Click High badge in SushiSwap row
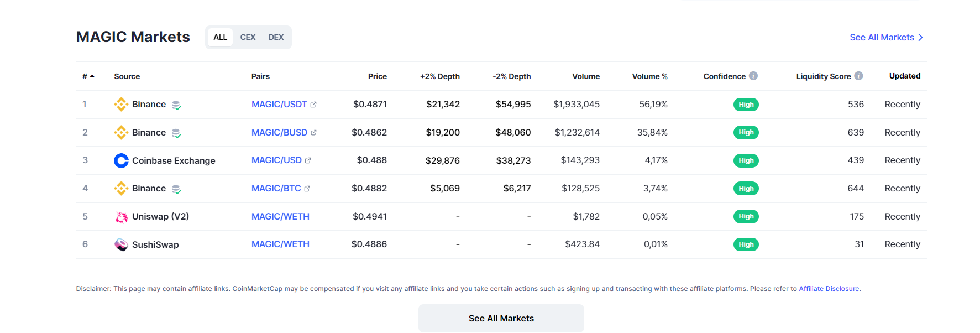This screenshot has height=333, width=980. click(x=746, y=244)
